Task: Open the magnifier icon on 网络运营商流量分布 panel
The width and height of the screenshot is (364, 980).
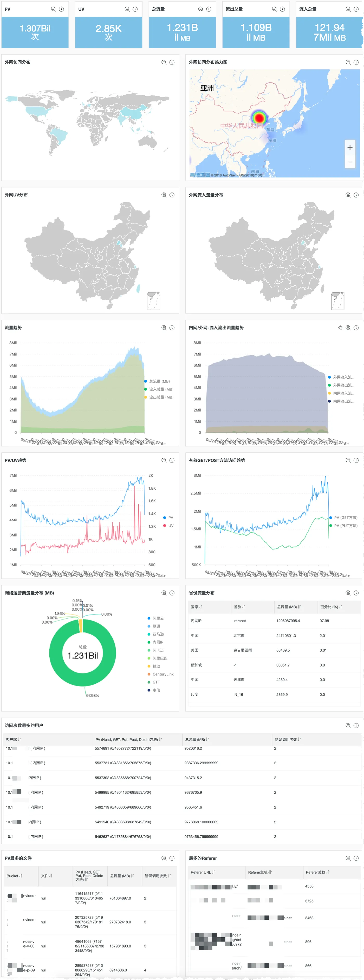Action: click(164, 593)
